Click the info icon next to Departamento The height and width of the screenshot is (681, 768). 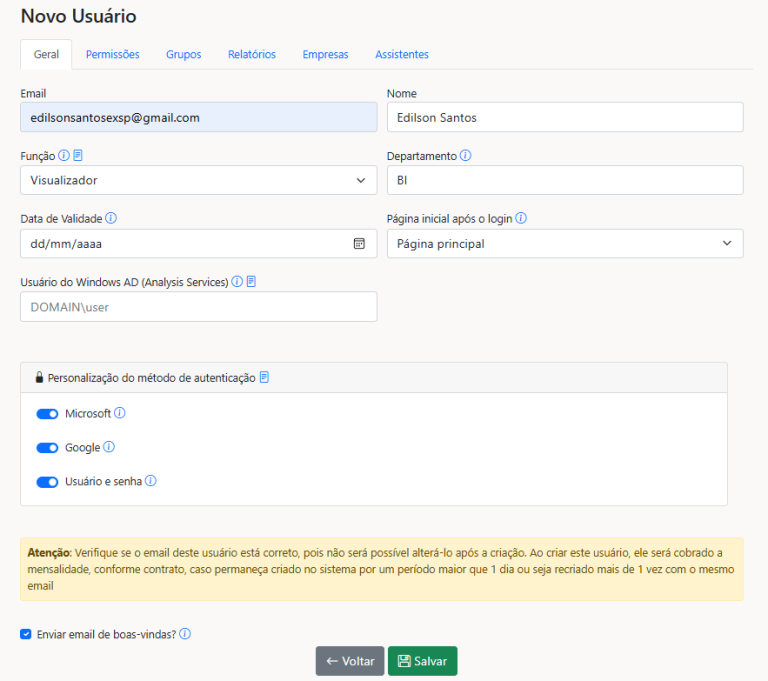[x=466, y=156]
